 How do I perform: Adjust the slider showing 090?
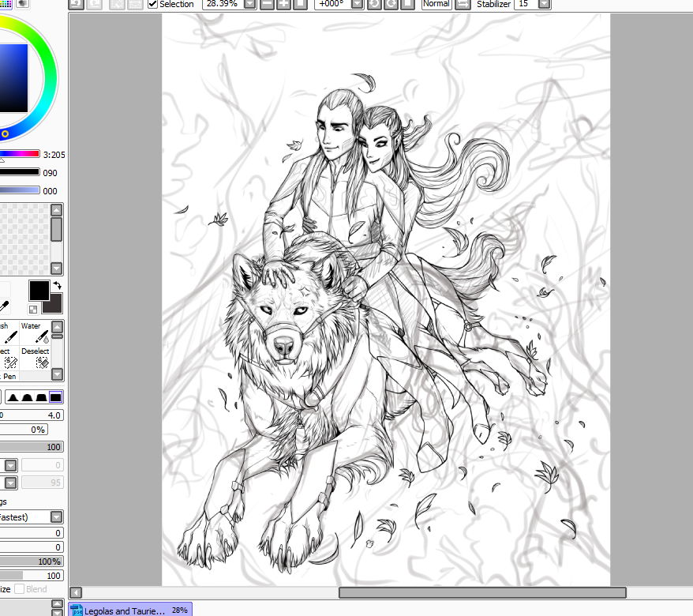20,172
